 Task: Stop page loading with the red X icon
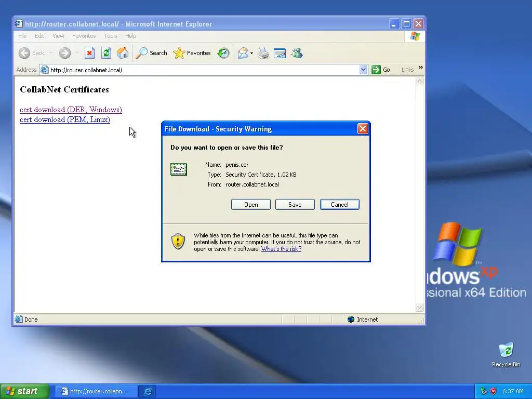click(x=89, y=53)
